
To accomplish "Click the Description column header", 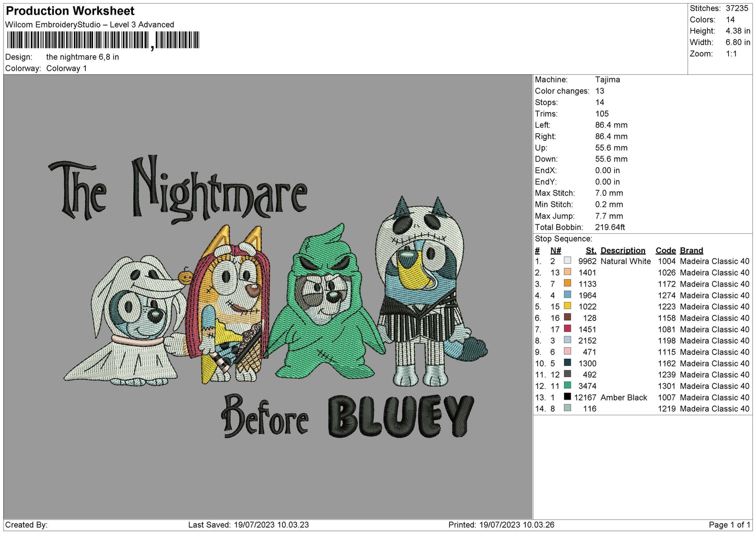I will pos(623,251).
